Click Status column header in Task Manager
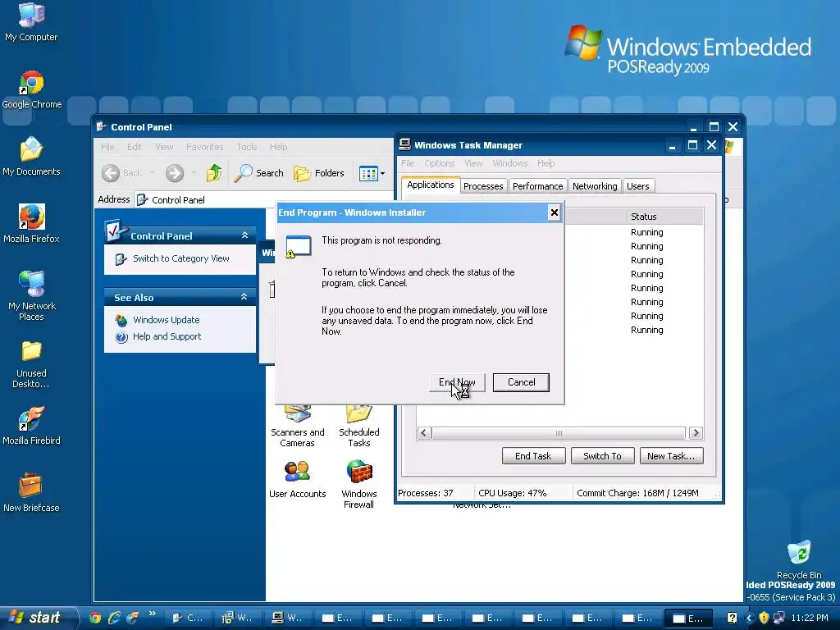Viewport: 840px width, 630px height. [664, 217]
